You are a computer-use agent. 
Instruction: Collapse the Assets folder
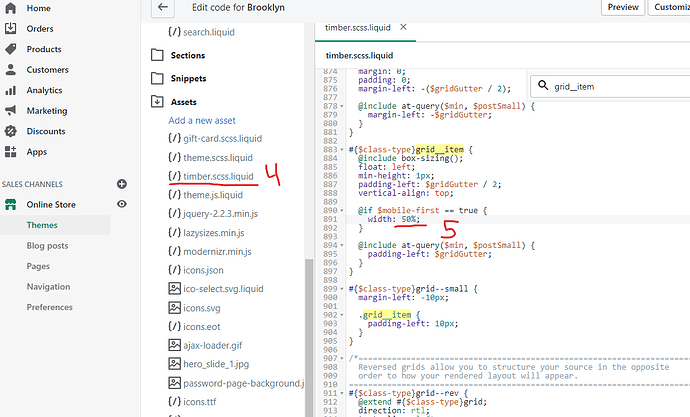[184, 102]
